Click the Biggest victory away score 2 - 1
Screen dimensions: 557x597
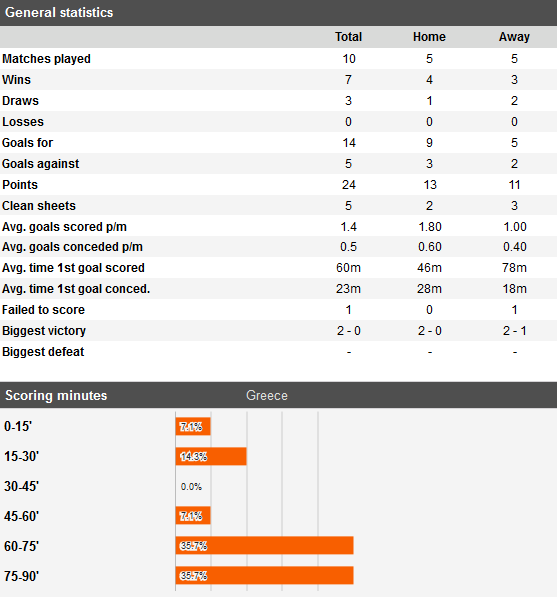pos(514,330)
